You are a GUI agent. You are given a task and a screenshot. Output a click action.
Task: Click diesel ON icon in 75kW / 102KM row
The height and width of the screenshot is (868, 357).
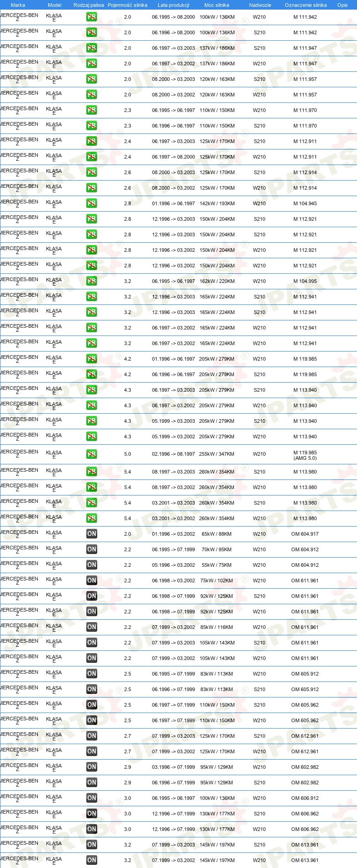pyautogui.click(x=92, y=580)
